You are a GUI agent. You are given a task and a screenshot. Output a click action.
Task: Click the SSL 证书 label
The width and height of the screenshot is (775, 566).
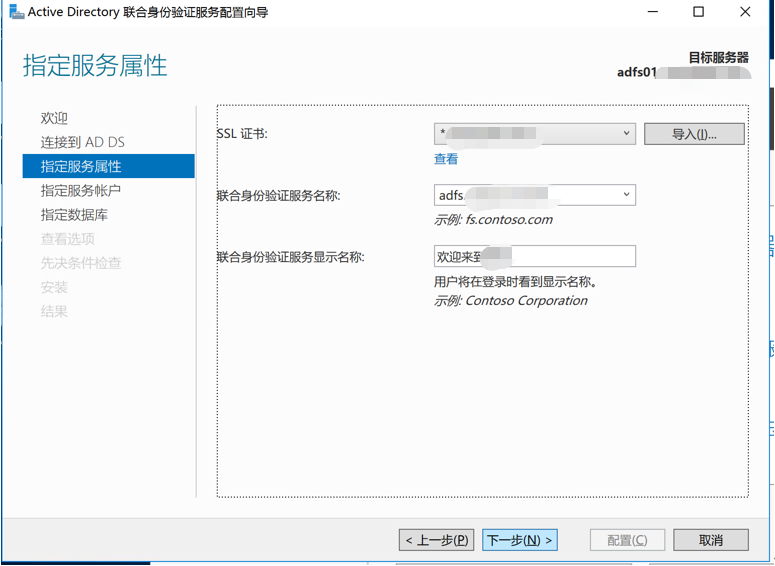[x=242, y=134]
